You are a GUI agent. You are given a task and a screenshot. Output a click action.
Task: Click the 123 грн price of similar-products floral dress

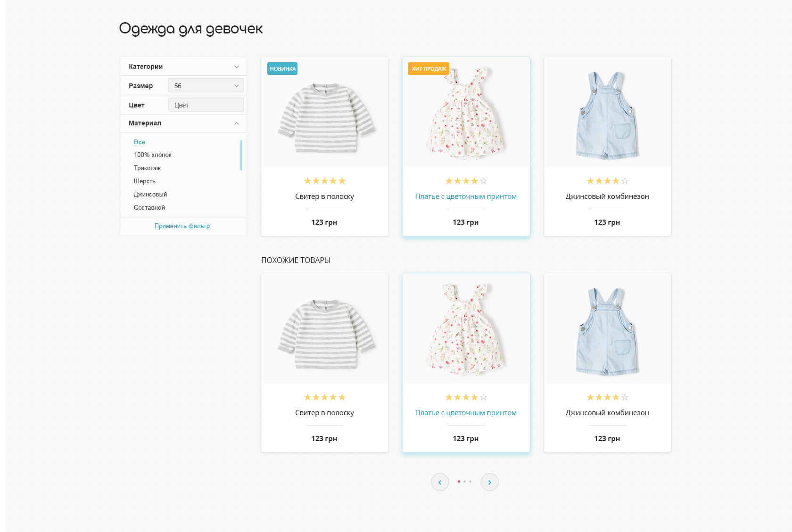[466, 439]
